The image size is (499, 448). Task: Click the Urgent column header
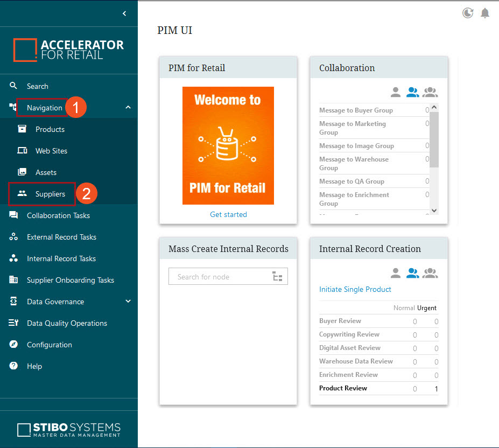coord(427,308)
